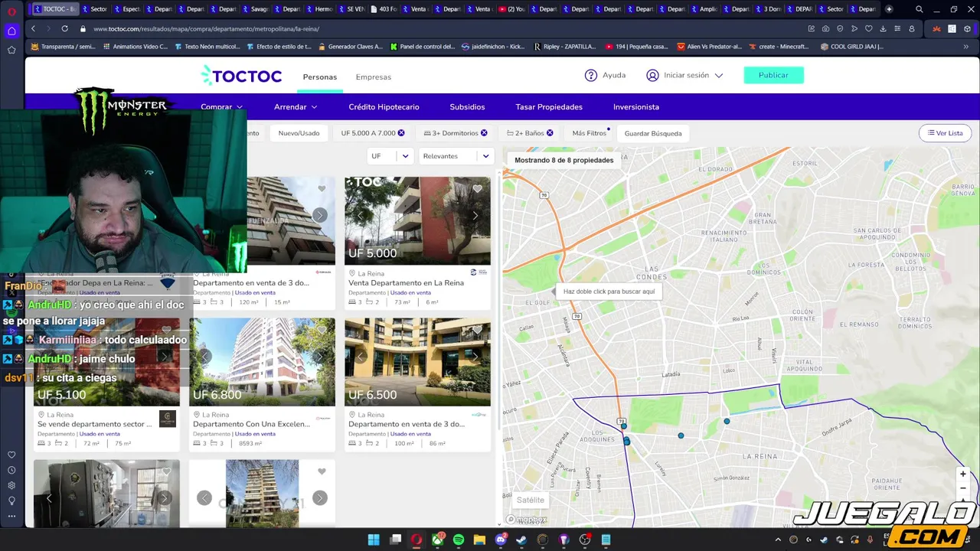Open the Nuevo/Usado filter
The height and width of the screenshot is (551, 980).
coord(299,133)
